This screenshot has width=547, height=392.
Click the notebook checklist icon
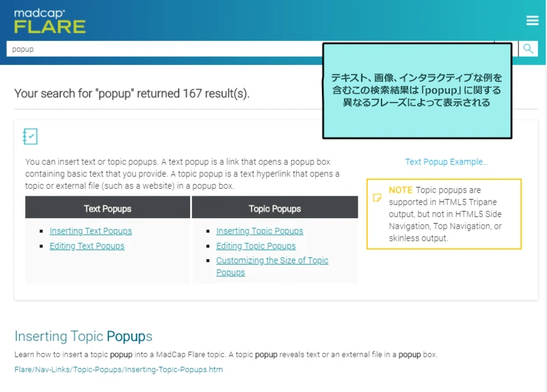pos(30,136)
